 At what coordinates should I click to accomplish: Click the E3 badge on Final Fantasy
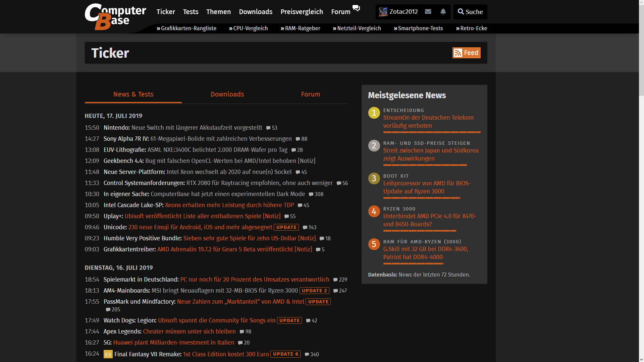click(x=108, y=354)
